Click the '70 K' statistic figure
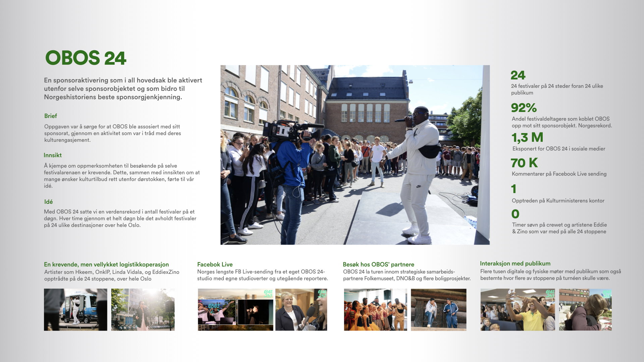 pyautogui.click(x=524, y=163)
